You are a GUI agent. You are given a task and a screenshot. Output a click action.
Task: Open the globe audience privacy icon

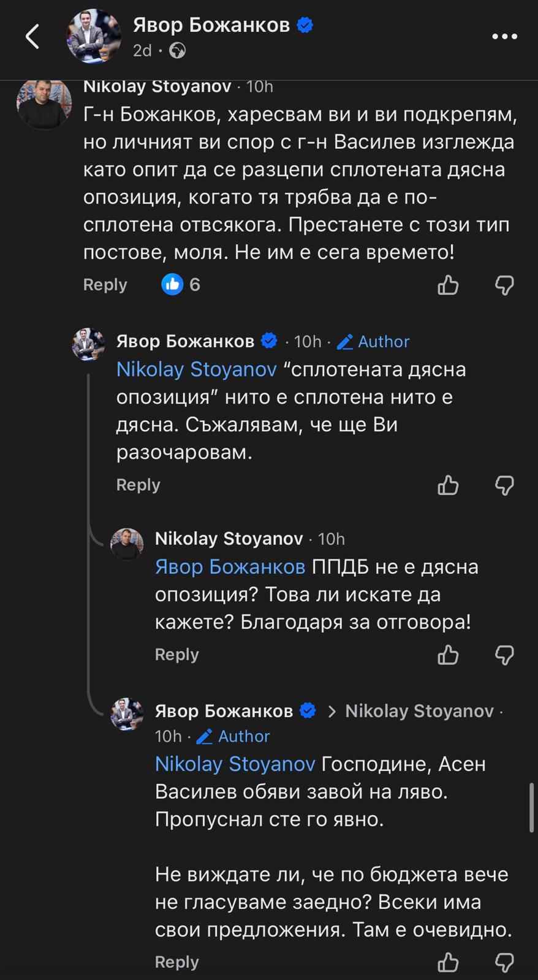pos(177,50)
